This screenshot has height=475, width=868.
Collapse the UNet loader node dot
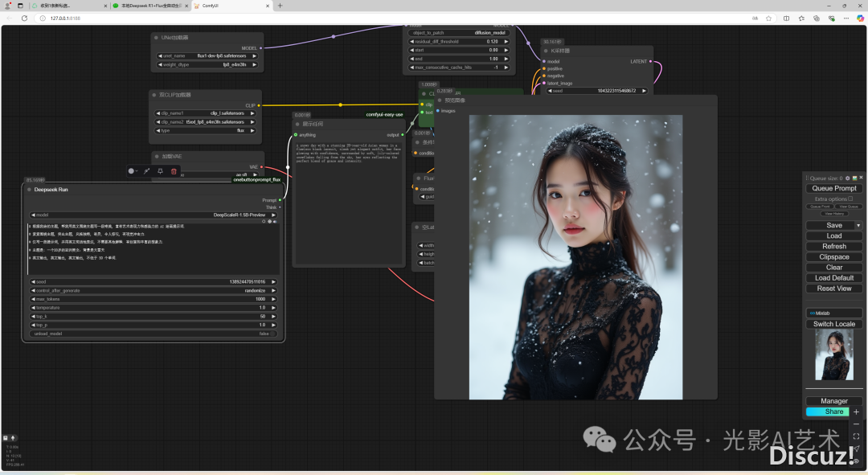click(x=157, y=38)
